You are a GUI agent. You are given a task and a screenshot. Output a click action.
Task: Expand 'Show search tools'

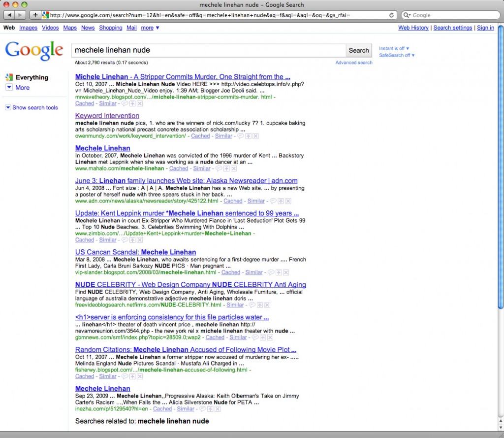point(31,107)
